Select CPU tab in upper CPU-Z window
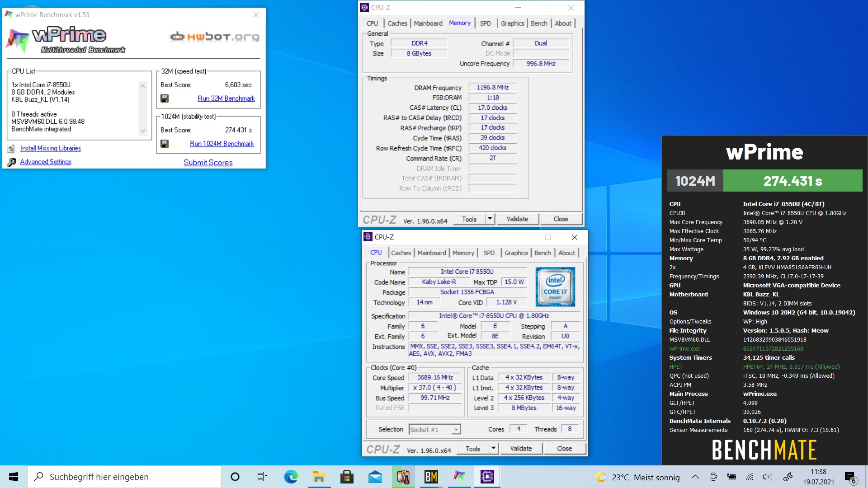Screen dimensions: 868x488 coord(373,23)
